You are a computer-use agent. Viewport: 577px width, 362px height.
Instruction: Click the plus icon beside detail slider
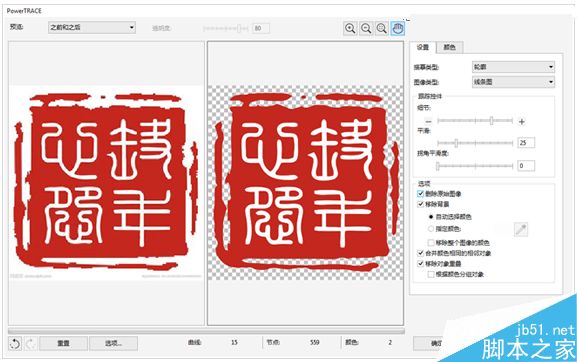(x=521, y=121)
